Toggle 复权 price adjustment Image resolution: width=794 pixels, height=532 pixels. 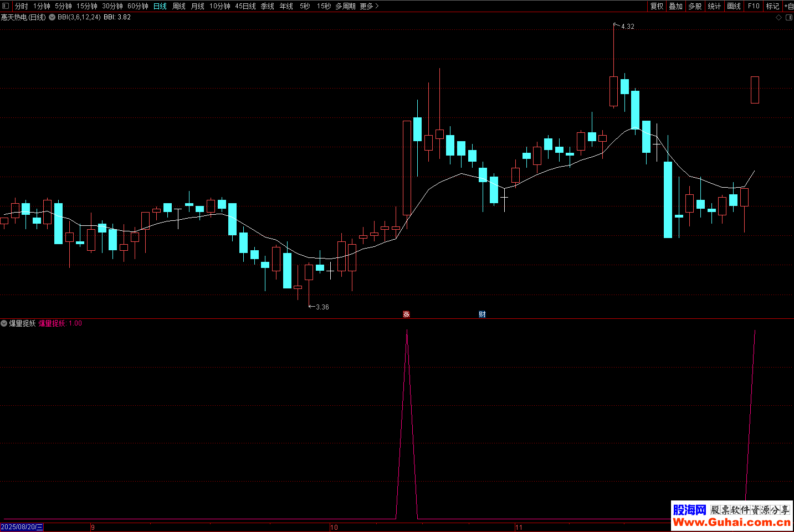(657, 6)
